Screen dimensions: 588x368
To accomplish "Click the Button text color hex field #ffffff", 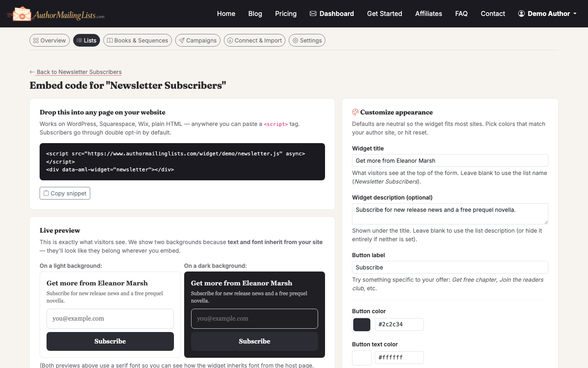I will (399, 357).
